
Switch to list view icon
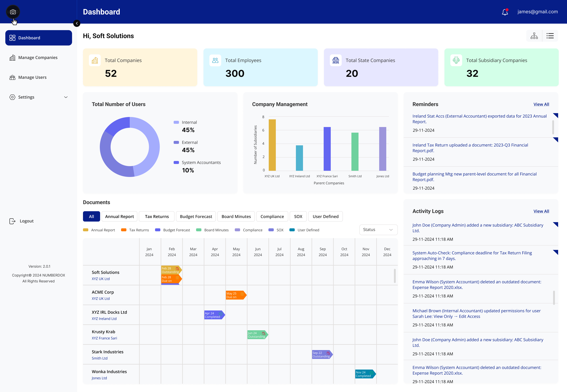click(x=550, y=36)
